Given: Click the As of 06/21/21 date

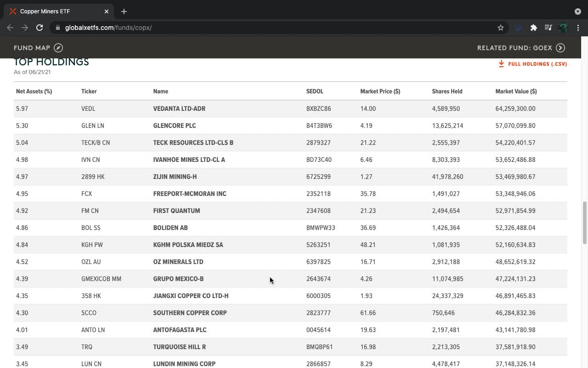Looking at the screenshot, I should coord(32,72).
